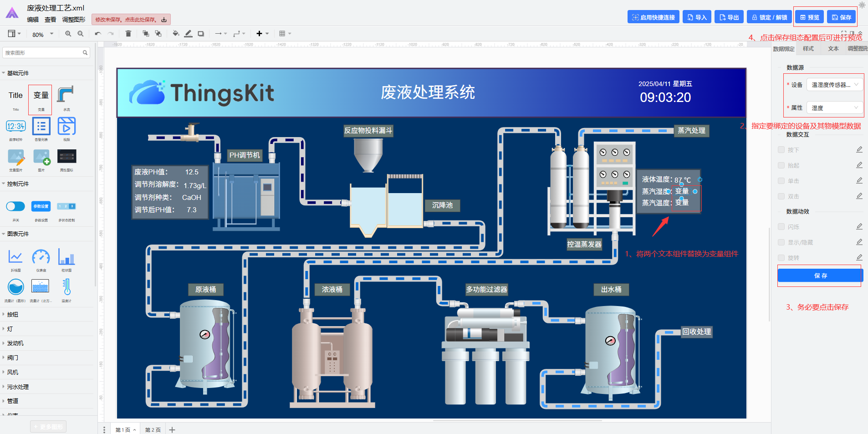868x434 pixels.
Task: Click the delete trash icon
Action: click(128, 34)
